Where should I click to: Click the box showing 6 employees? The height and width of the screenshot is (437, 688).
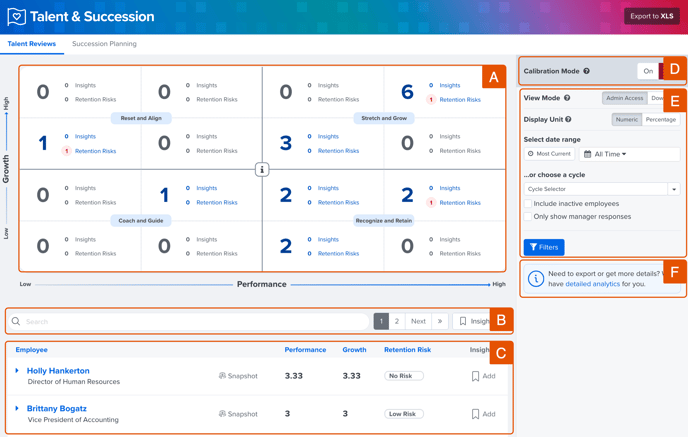[x=444, y=92]
